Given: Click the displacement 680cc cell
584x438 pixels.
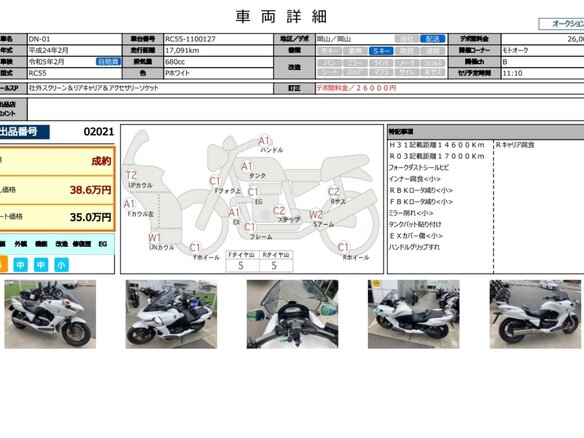Looking at the screenshot, I should click(x=219, y=62).
